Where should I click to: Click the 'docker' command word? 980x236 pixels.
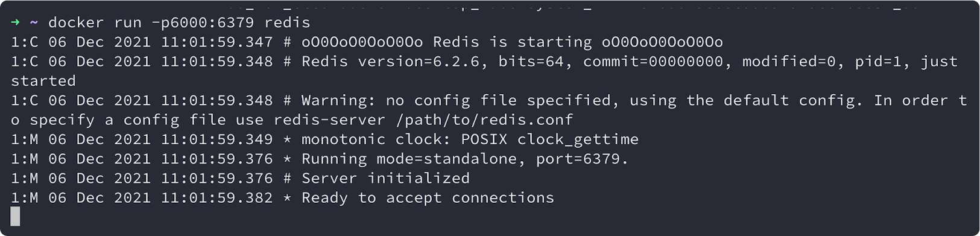(76, 22)
